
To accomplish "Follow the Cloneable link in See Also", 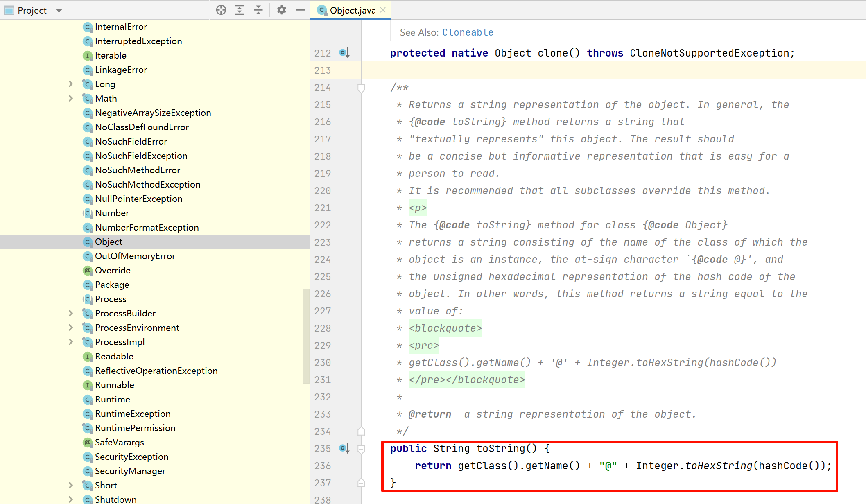I will [468, 32].
